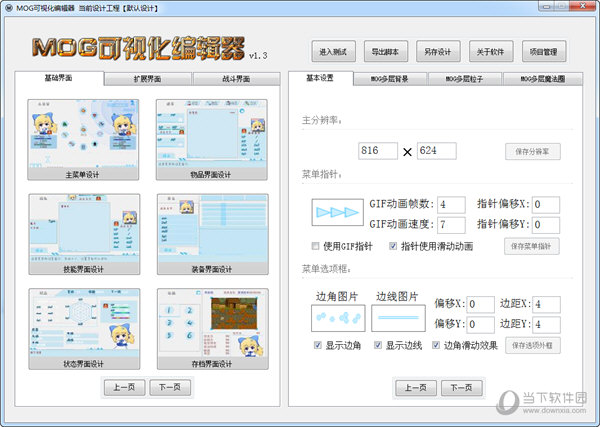Open the 存档界面设计 thumbnail
600x427 pixels.
click(x=213, y=329)
